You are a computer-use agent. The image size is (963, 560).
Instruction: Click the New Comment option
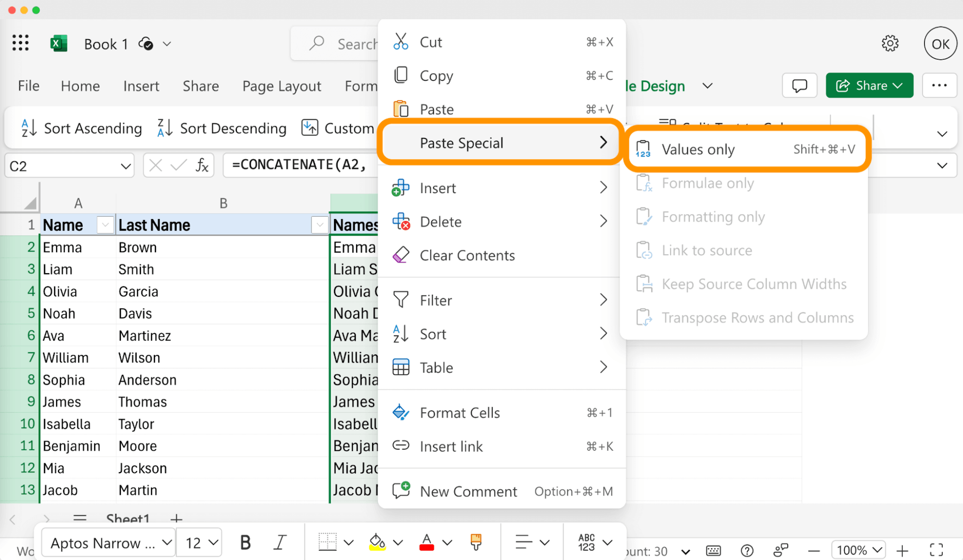click(x=469, y=492)
